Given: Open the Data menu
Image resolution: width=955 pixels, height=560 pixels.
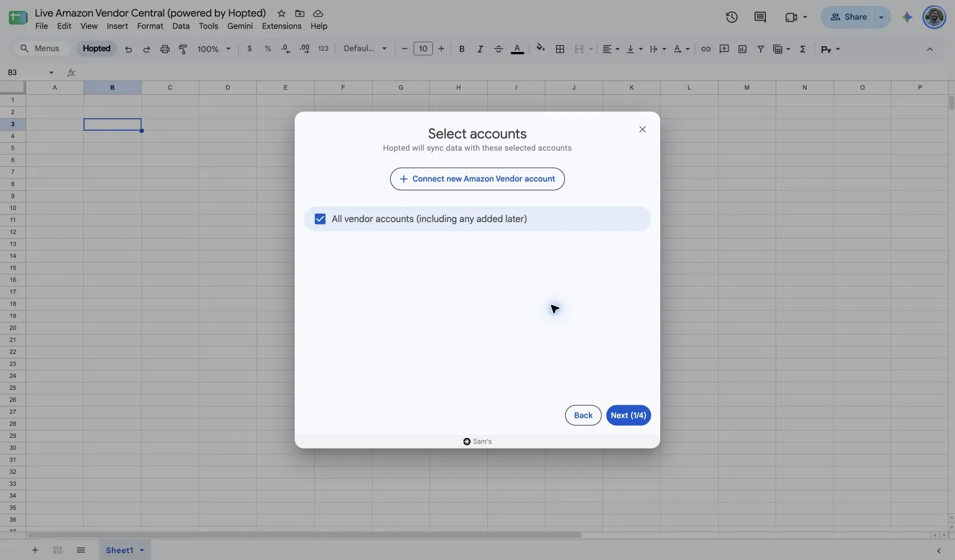Looking at the screenshot, I should (180, 26).
